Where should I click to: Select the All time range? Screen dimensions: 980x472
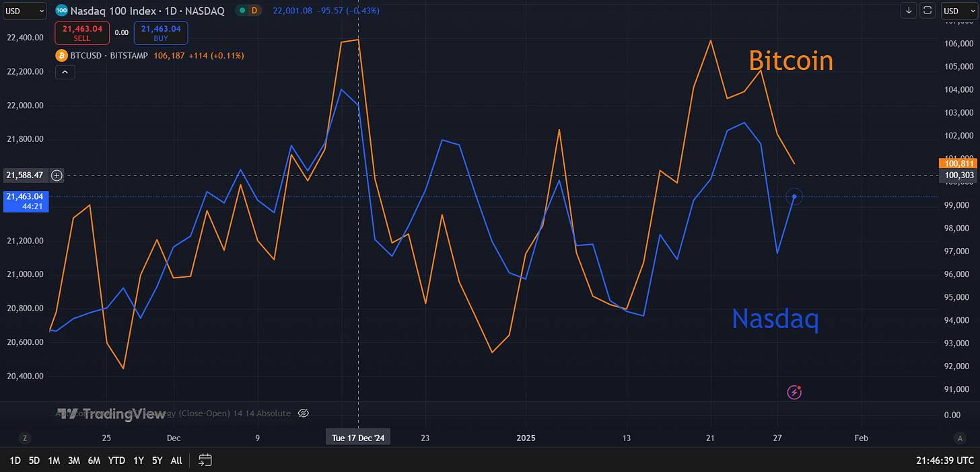tap(176, 461)
